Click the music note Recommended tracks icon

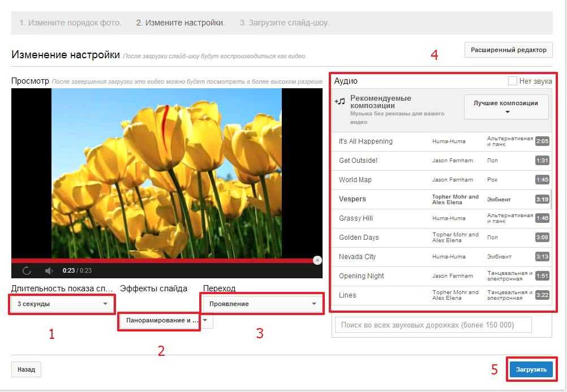click(x=340, y=102)
